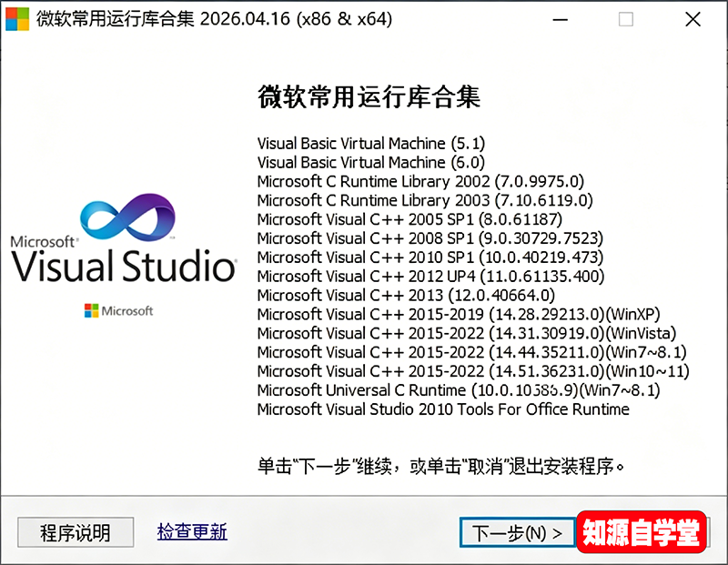Image resolution: width=728 pixels, height=565 pixels.
Task: Open 程序说明 program description
Action: [x=74, y=532]
